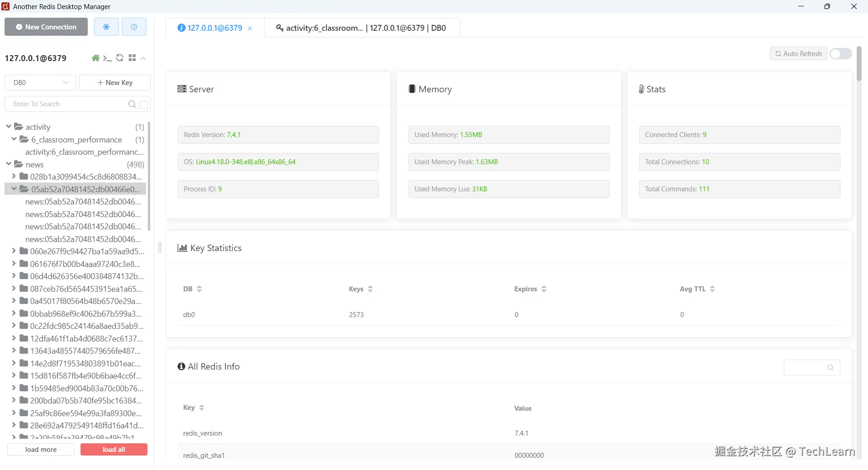Open the activity:6_classroom_performanc key

tap(85, 152)
